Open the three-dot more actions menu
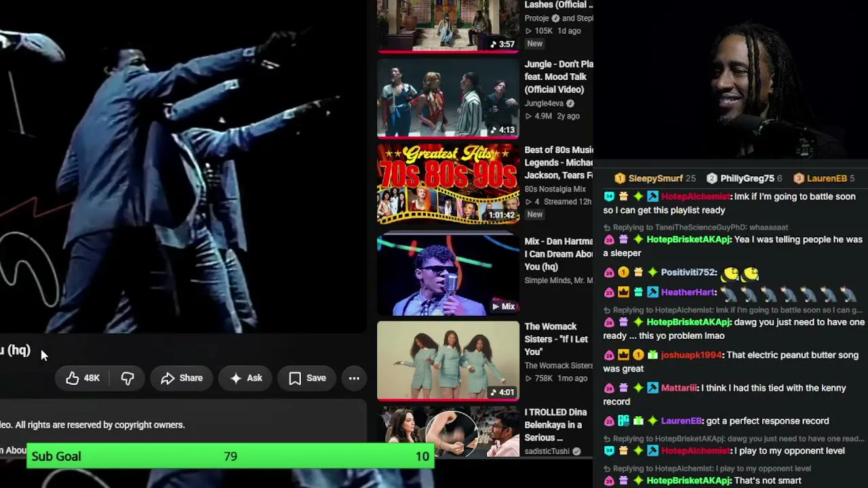Image resolution: width=868 pixels, height=488 pixels. pyautogui.click(x=354, y=378)
